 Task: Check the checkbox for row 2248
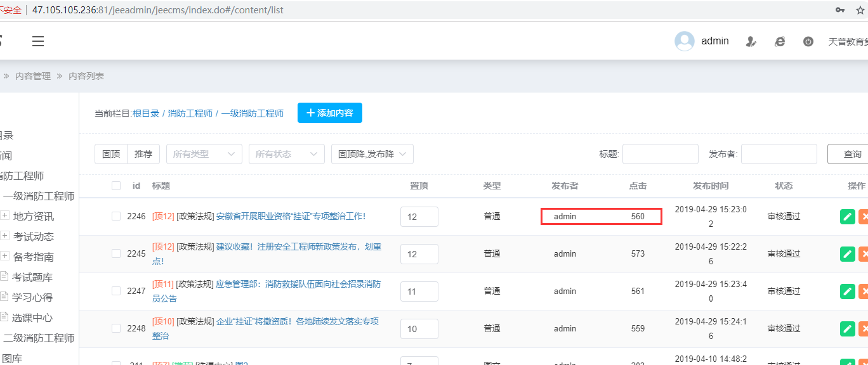pos(116,328)
